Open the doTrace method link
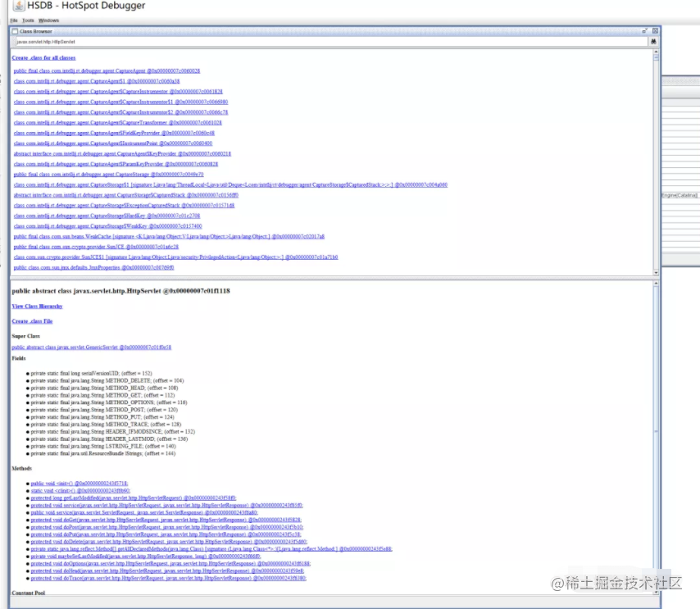 [169, 578]
